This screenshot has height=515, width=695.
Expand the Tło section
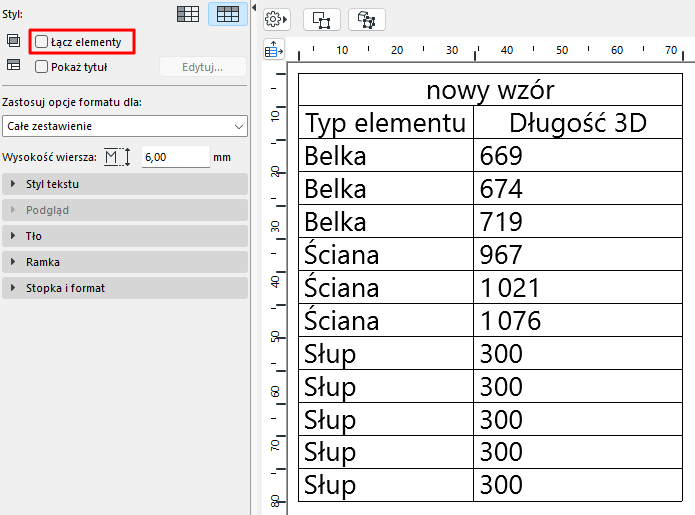click(x=125, y=236)
